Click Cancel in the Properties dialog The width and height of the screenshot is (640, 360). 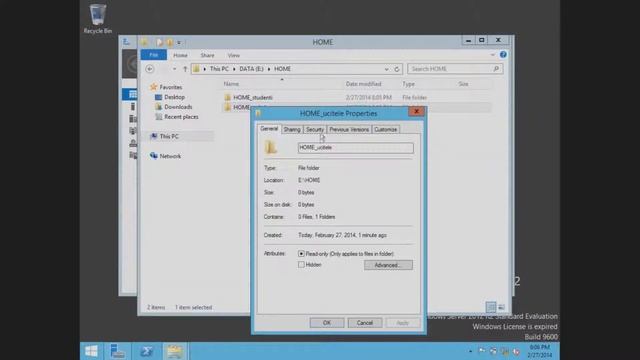(x=364, y=323)
